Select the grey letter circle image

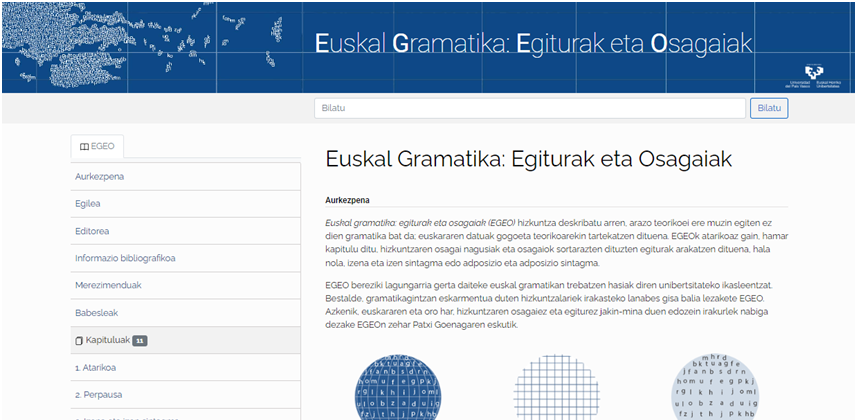(x=714, y=388)
